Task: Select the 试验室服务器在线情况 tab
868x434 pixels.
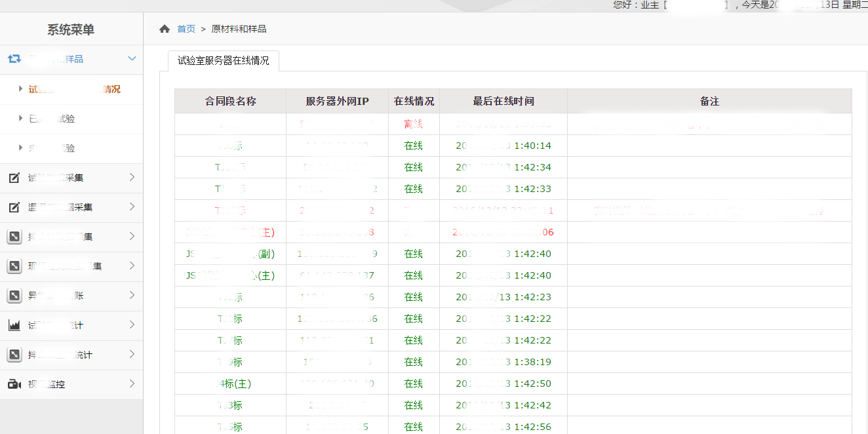Action: (x=223, y=61)
